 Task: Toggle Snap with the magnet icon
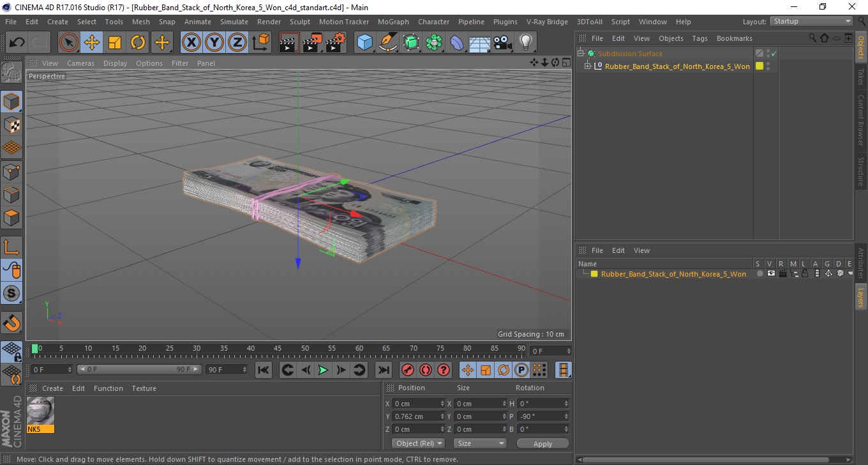(11, 322)
